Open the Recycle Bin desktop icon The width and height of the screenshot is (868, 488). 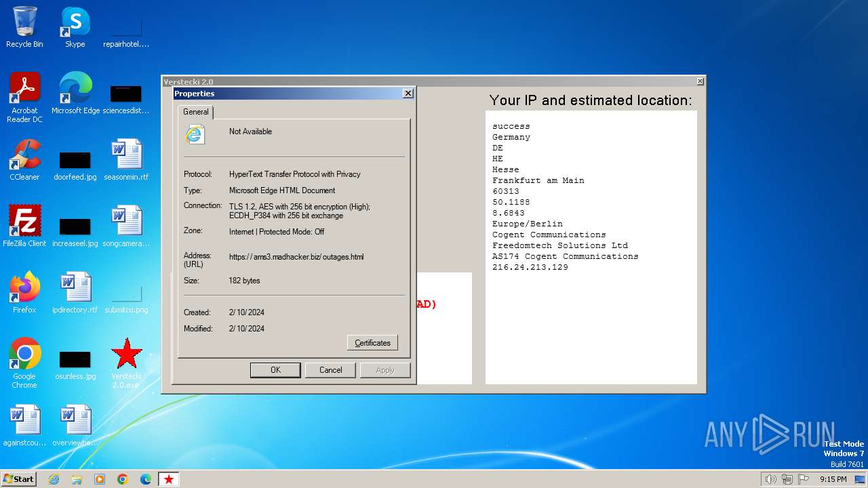point(24,27)
